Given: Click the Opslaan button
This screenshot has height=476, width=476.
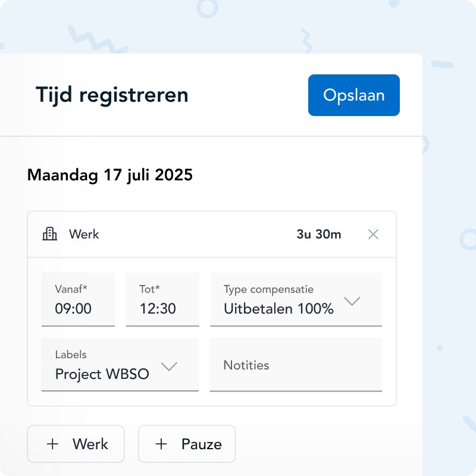Looking at the screenshot, I should 353,95.
